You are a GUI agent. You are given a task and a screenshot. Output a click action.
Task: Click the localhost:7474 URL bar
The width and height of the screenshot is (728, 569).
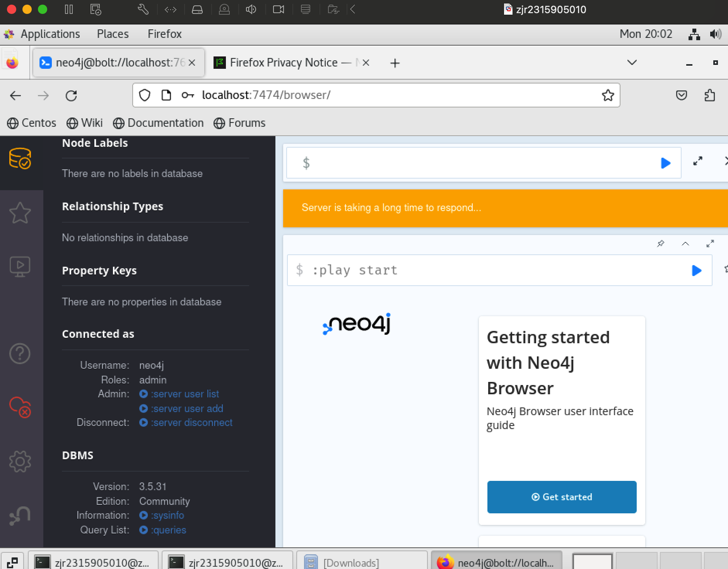[x=376, y=95]
